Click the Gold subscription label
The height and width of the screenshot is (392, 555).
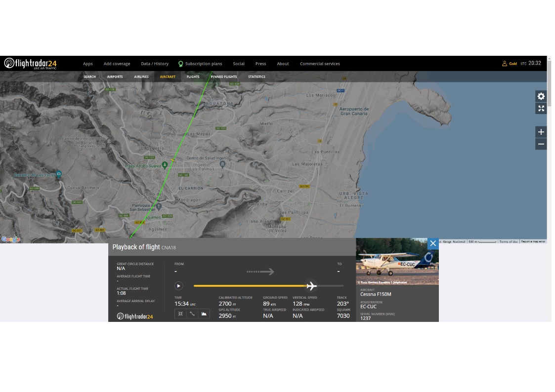[513, 64]
